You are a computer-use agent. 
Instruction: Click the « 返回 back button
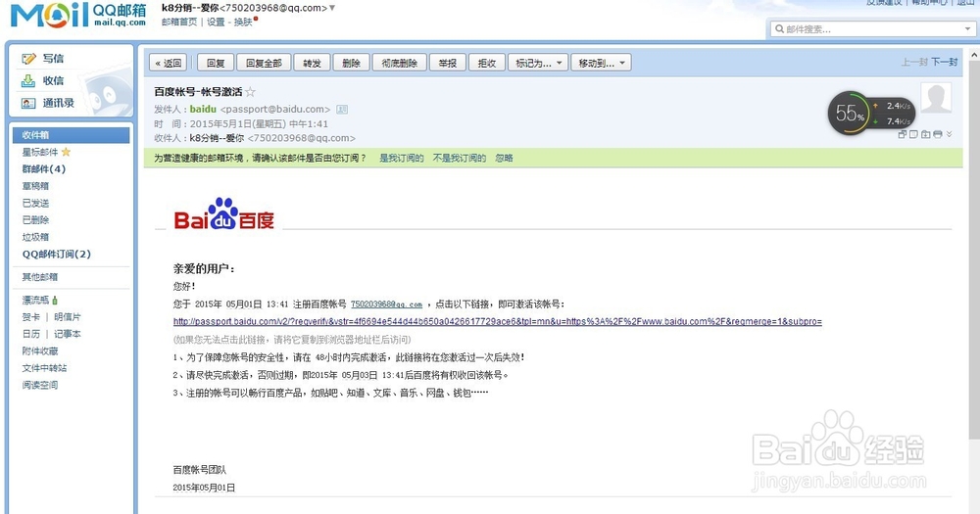(169, 63)
